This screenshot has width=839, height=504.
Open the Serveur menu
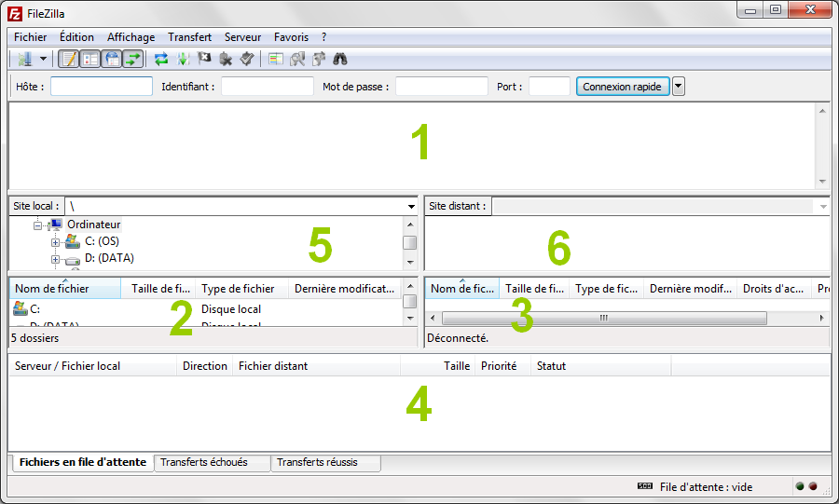(243, 37)
